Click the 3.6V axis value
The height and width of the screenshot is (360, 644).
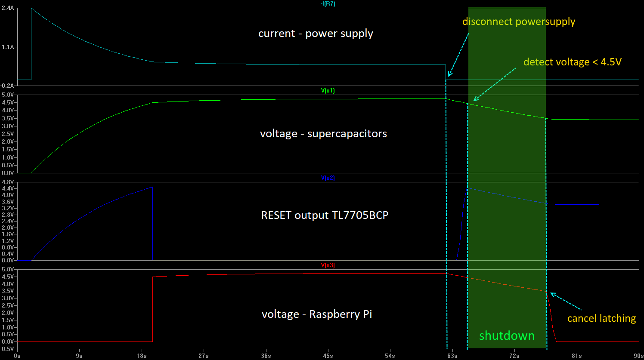(x=8, y=202)
